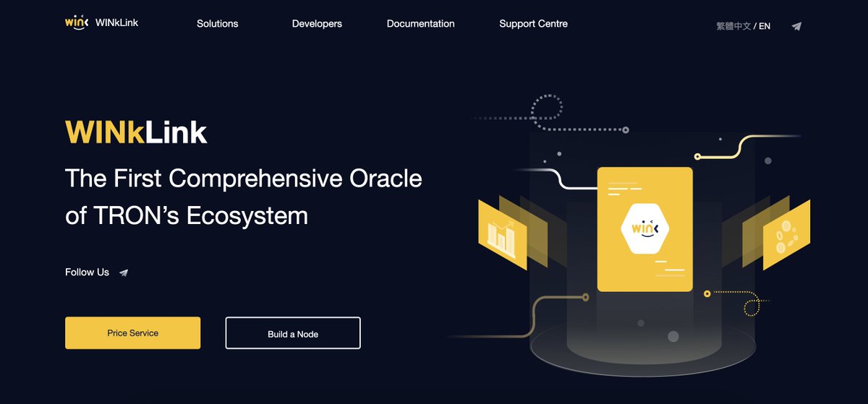Click the Build a Node button

(293, 333)
